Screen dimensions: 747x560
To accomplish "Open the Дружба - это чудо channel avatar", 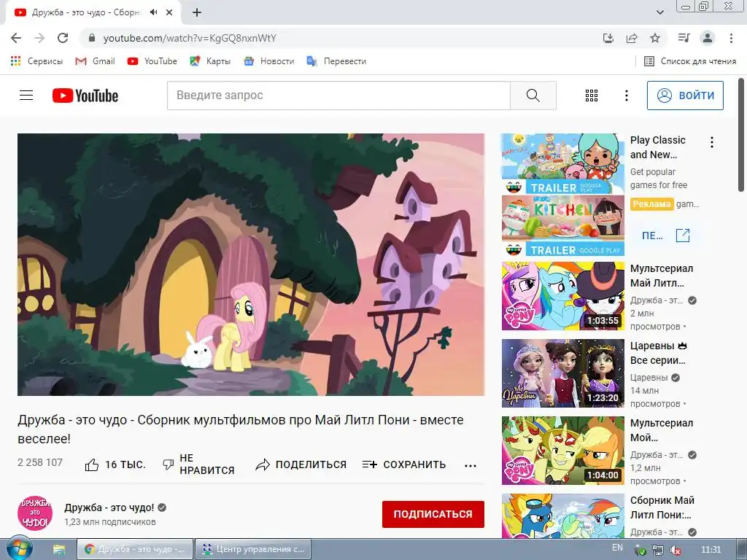I will pyautogui.click(x=35, y=513).
